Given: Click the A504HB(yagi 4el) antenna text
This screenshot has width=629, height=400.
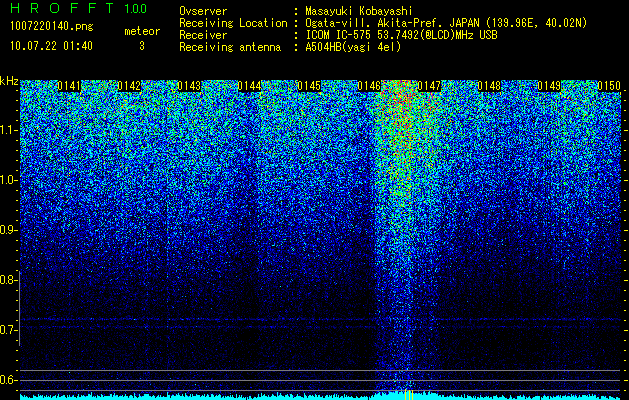Looking at the screenshot, I should click(x=353, y=47).
